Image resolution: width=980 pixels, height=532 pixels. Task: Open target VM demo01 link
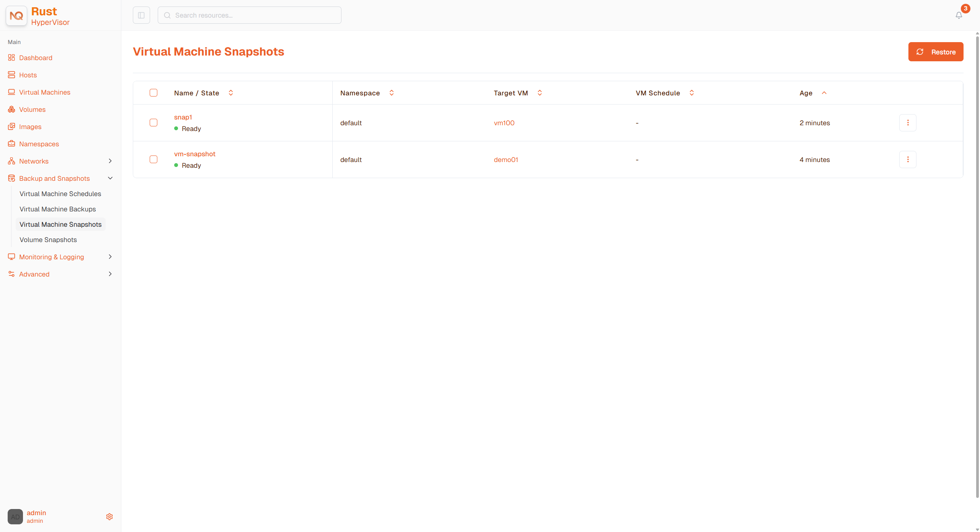click(x=506, y=160)
